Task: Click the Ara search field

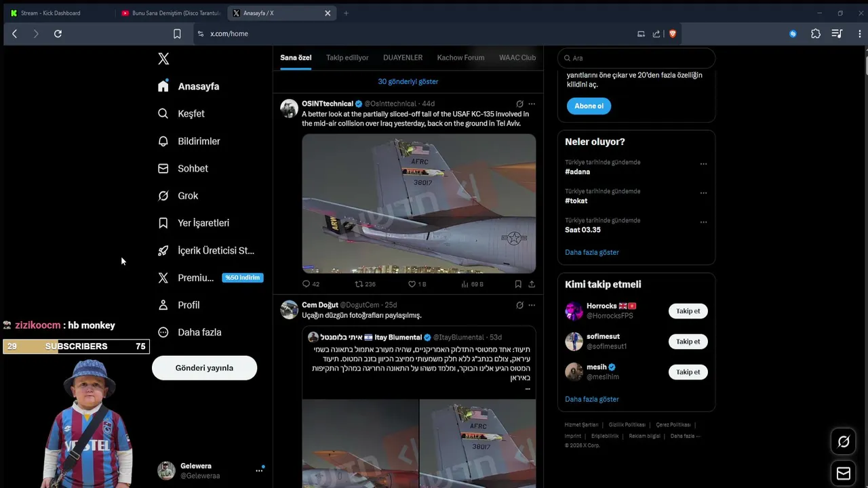Action: click(636, 58)
